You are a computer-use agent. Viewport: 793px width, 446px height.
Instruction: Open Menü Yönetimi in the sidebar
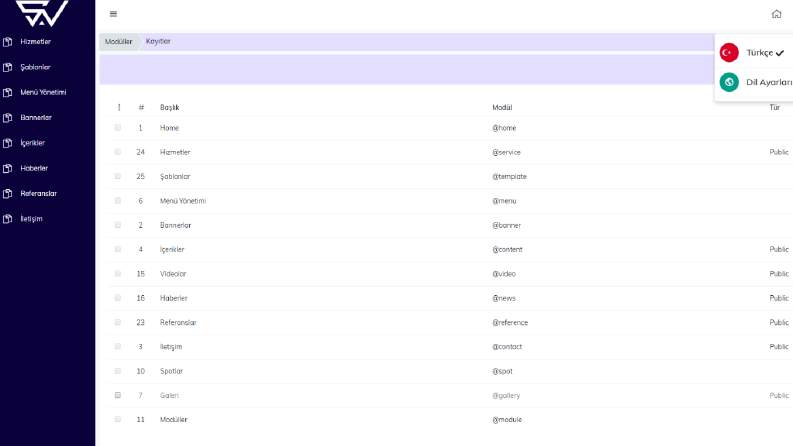(x=43, y=92)
